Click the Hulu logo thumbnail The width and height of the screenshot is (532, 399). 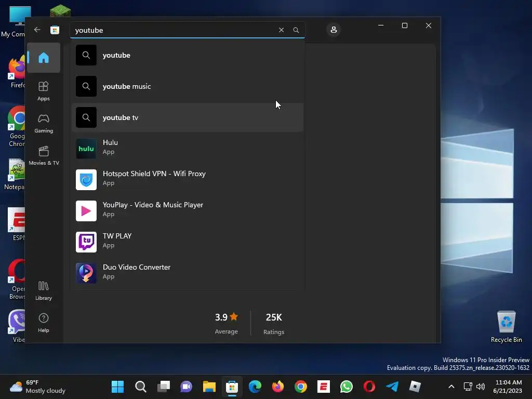[86, 149]
